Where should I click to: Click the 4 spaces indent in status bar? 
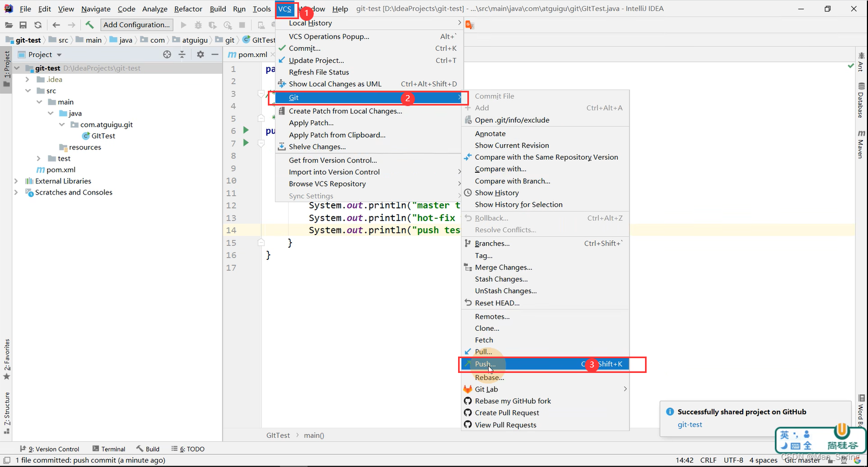(x=763, y=460)
